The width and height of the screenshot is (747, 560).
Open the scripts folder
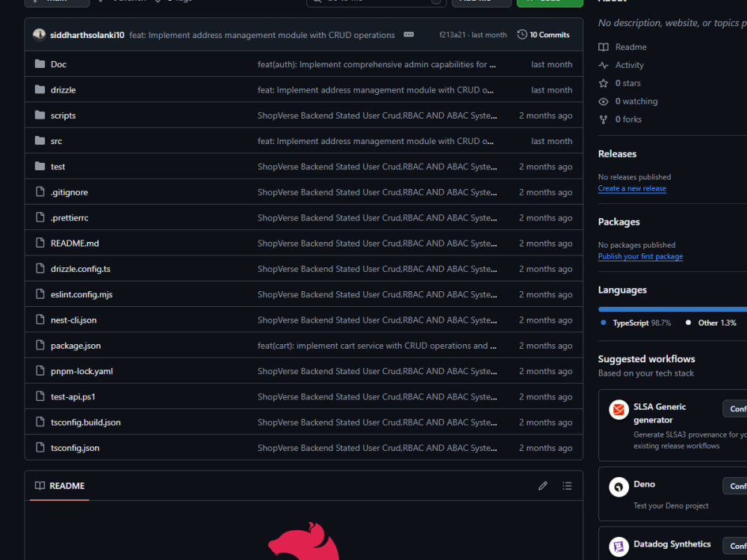click(x=63, y=116)
